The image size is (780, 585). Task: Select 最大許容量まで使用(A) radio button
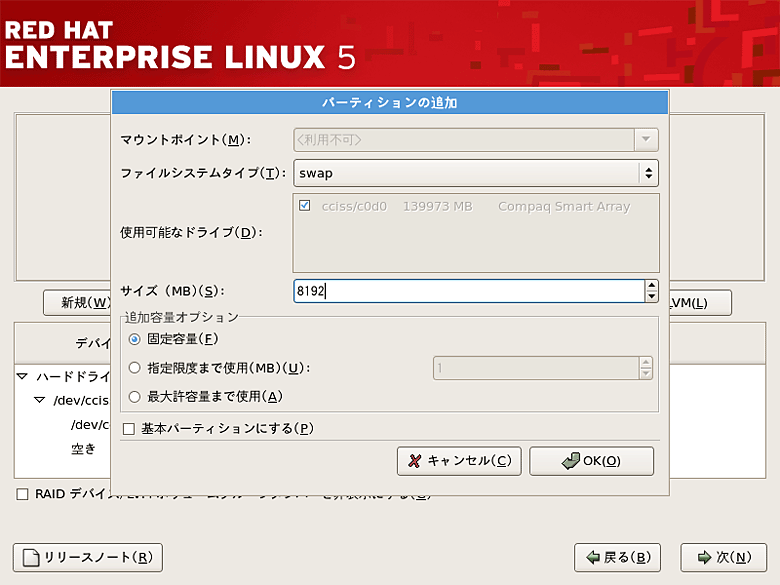pyautogui.click(x=134, y=396)
